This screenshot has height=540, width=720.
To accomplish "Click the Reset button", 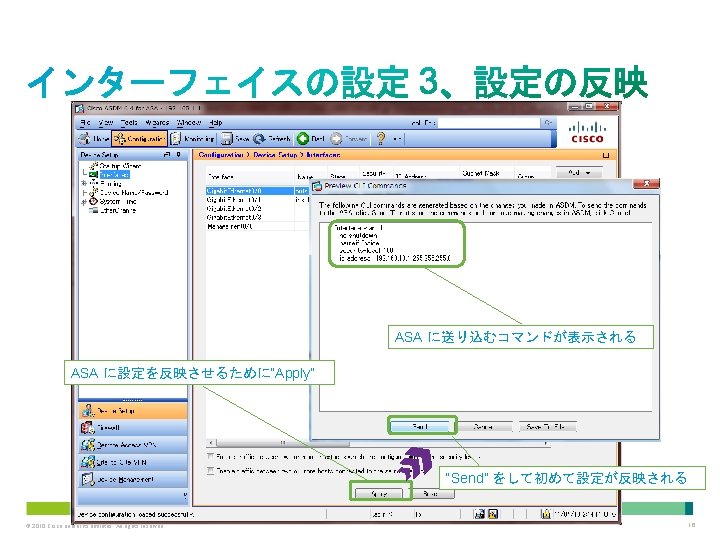I will [431, 494].
